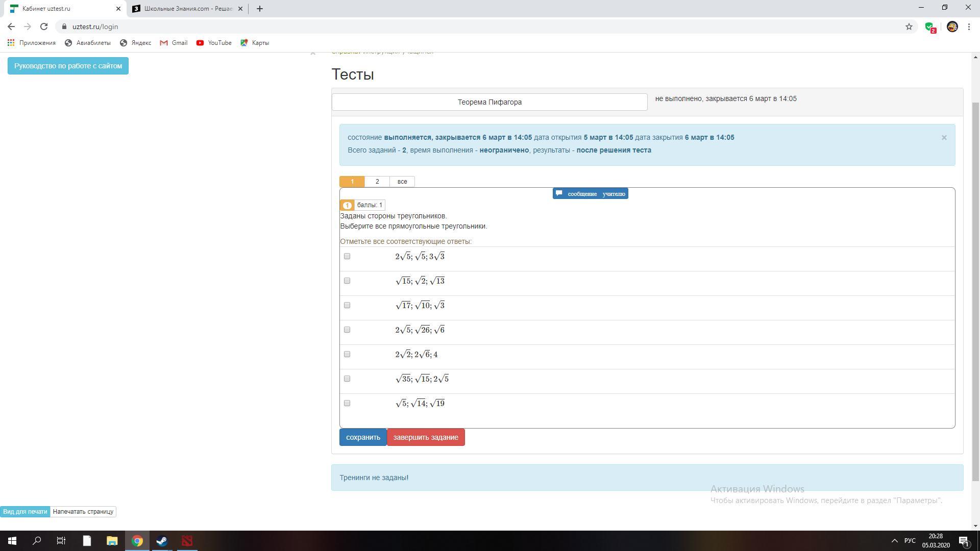
Task: Check the answer 2√2; 2√6; 4
Action: (347, 354)
